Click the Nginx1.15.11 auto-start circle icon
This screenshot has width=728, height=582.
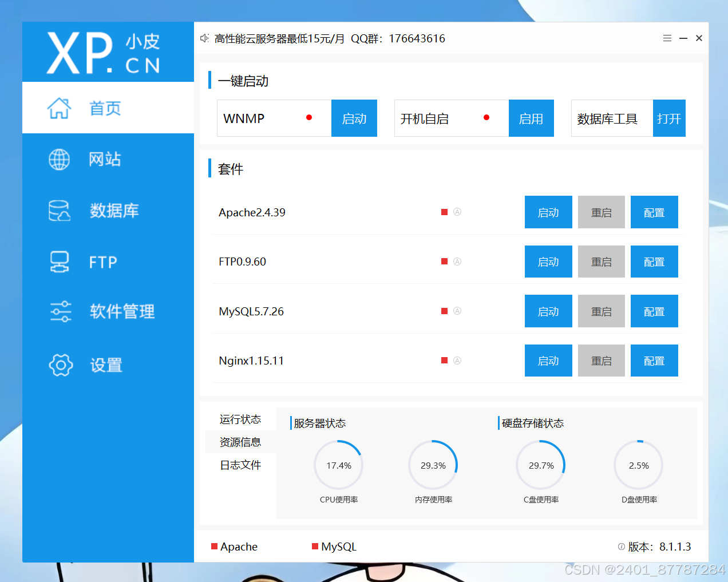click(x=457, y=361)
